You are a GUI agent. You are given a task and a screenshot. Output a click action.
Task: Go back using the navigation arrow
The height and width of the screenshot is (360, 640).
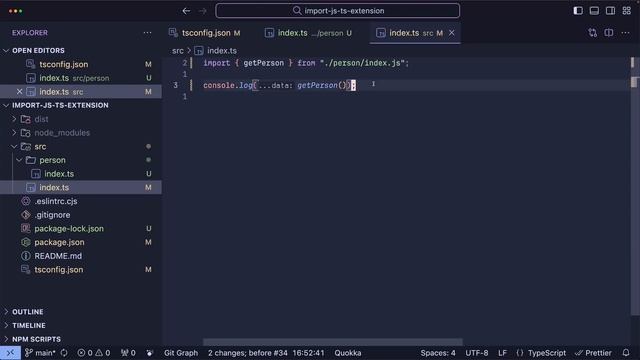[186, 11]
